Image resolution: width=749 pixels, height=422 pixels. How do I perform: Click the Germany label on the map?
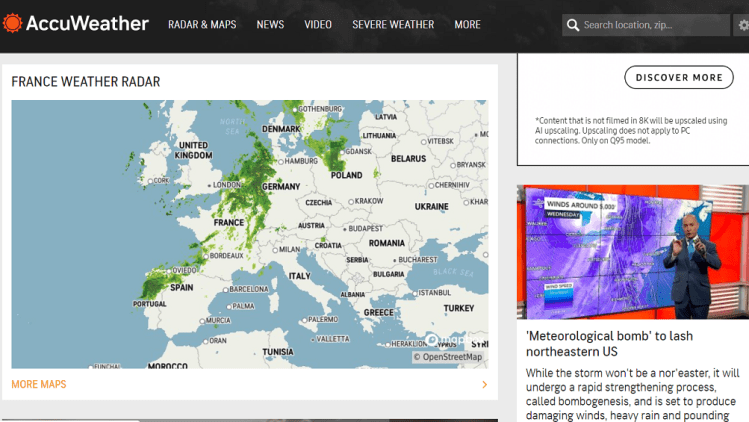[281, 187]
